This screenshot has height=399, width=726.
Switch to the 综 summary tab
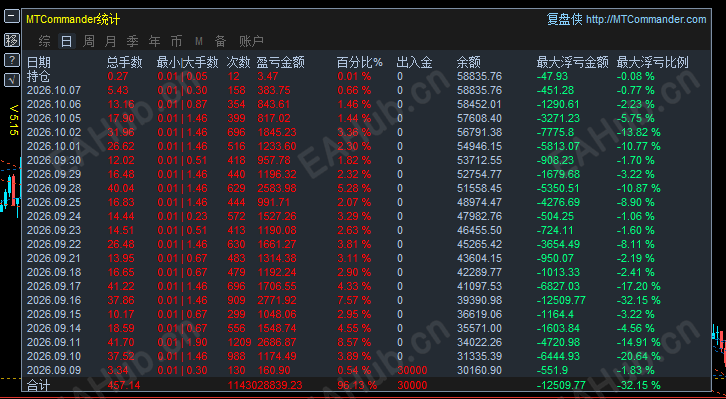click(x=44, y=41)
